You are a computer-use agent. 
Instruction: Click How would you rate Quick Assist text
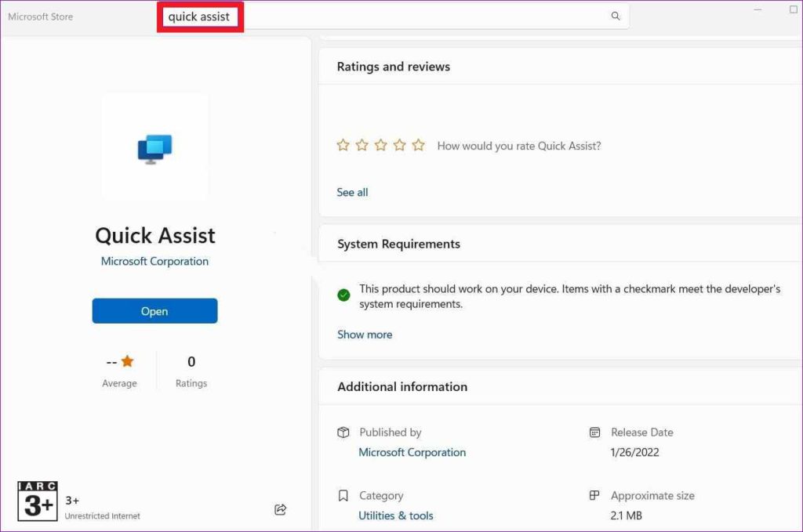pos(519,146)
